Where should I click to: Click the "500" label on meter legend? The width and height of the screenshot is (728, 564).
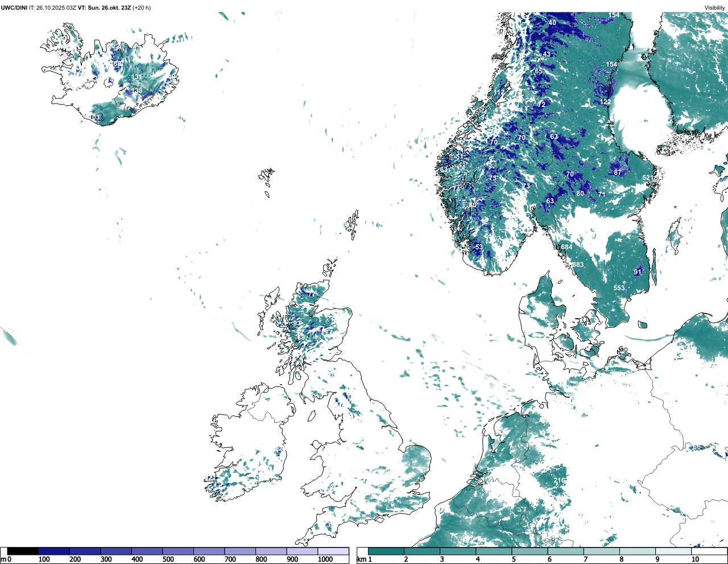tap(168, 559)
